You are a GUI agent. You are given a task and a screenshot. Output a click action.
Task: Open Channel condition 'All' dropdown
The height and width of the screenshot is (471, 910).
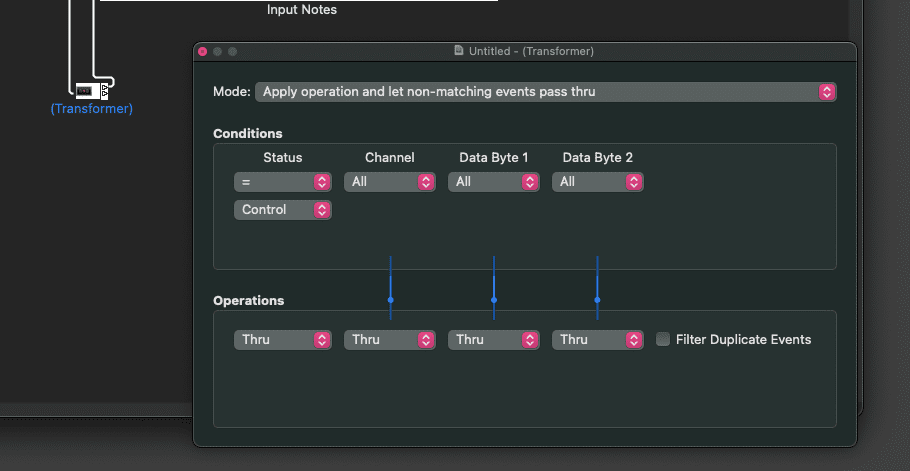[x=389, y=182]
